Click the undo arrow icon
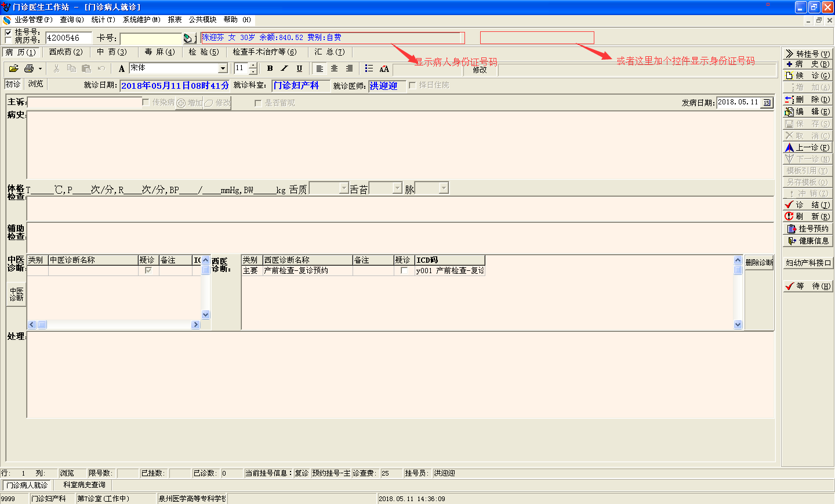This screenshot has width=835, height=504. pyautogui.click(x=101, y=68)
